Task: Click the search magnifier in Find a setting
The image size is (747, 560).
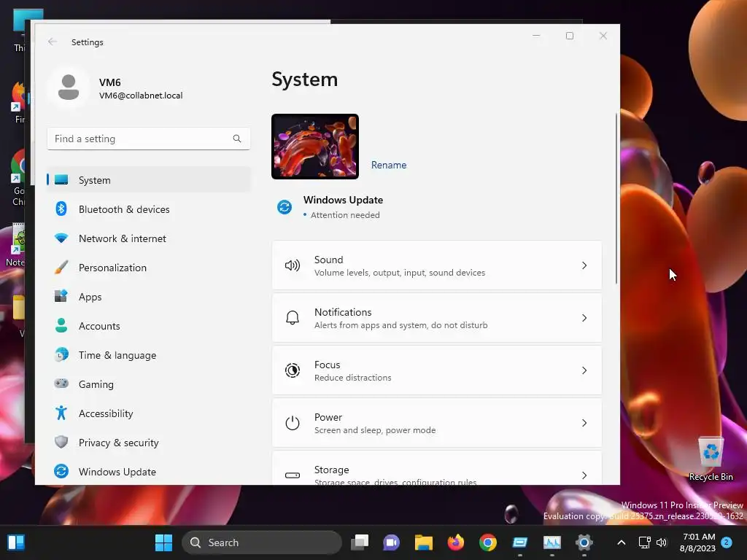Action: click(x=237, y=139)
